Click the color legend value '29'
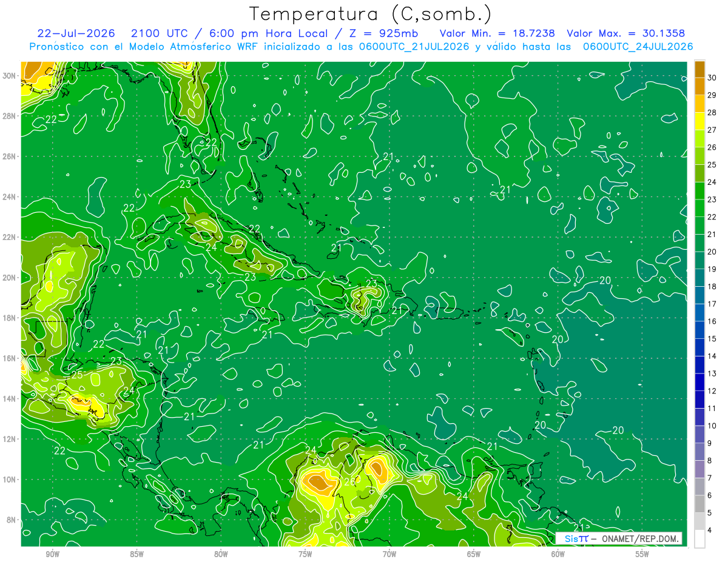 coord(712,95)
